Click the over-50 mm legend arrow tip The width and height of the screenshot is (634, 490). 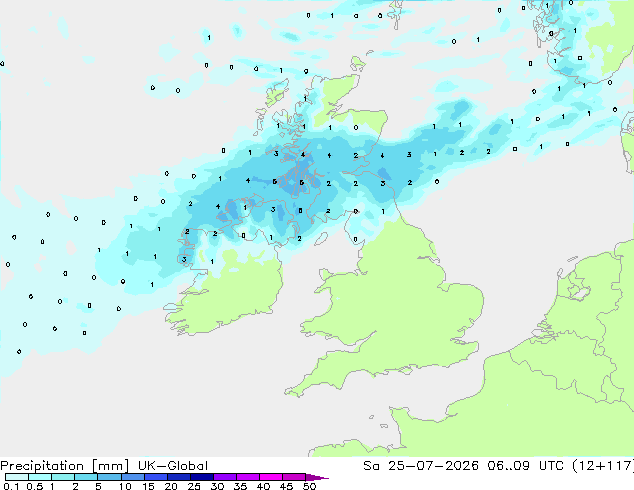click(317, 478)
